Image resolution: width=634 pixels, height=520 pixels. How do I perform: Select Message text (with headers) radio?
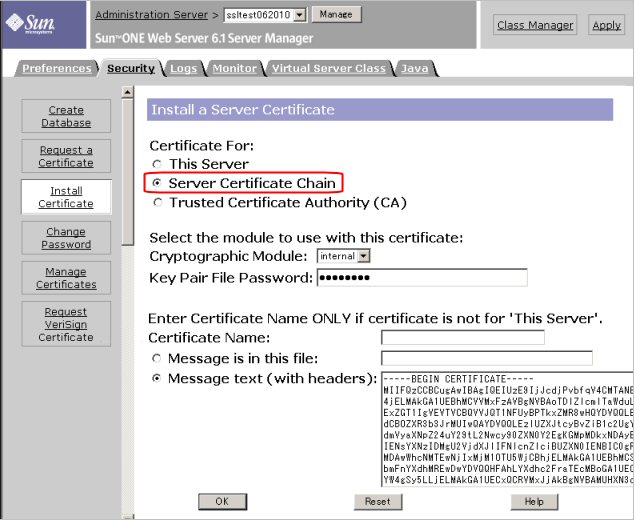pyautogui.click(x=156, y=378)
